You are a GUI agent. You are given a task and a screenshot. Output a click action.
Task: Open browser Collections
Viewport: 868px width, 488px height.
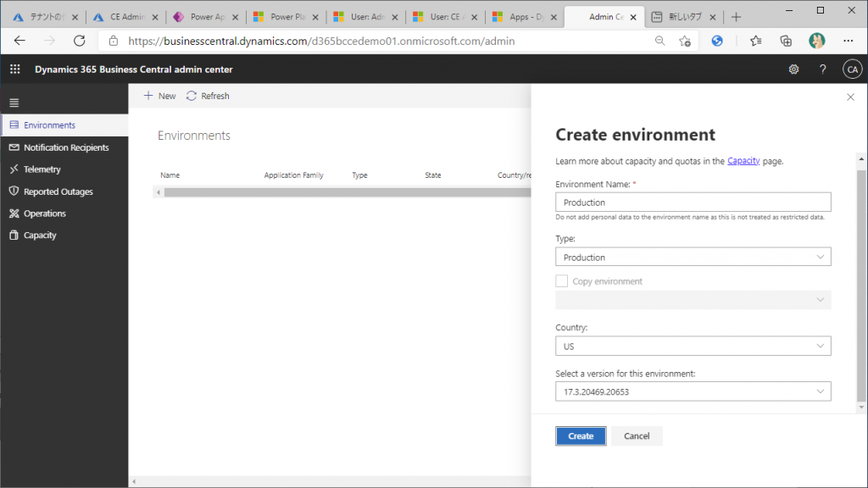(x=786, y=41)
